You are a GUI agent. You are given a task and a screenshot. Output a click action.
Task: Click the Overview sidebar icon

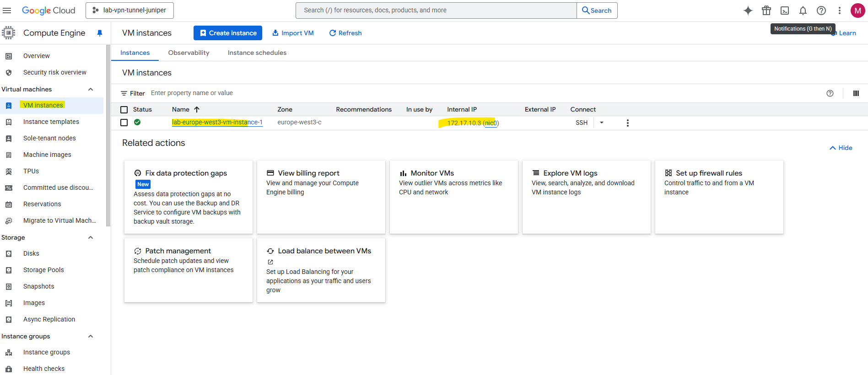[x=9, y=56]
